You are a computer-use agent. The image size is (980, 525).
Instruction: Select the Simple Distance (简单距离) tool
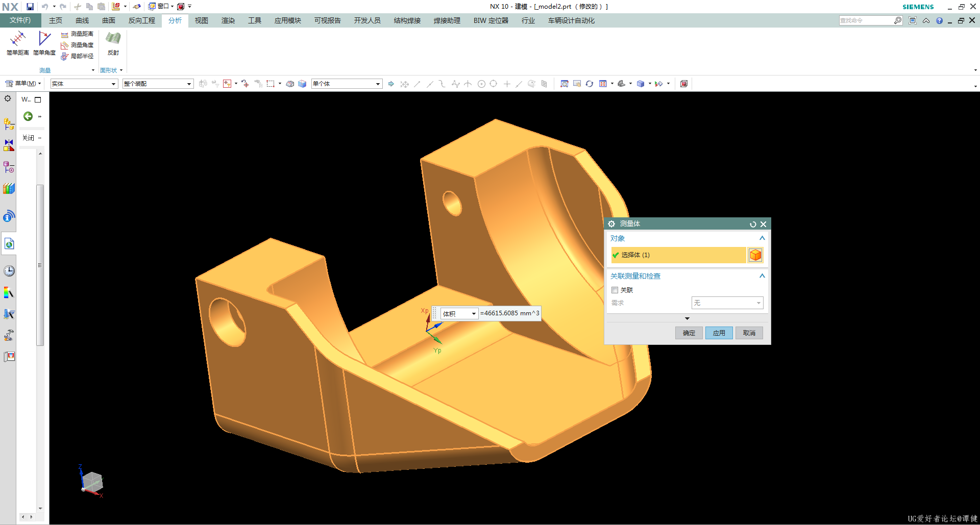[x=17, y=43]
